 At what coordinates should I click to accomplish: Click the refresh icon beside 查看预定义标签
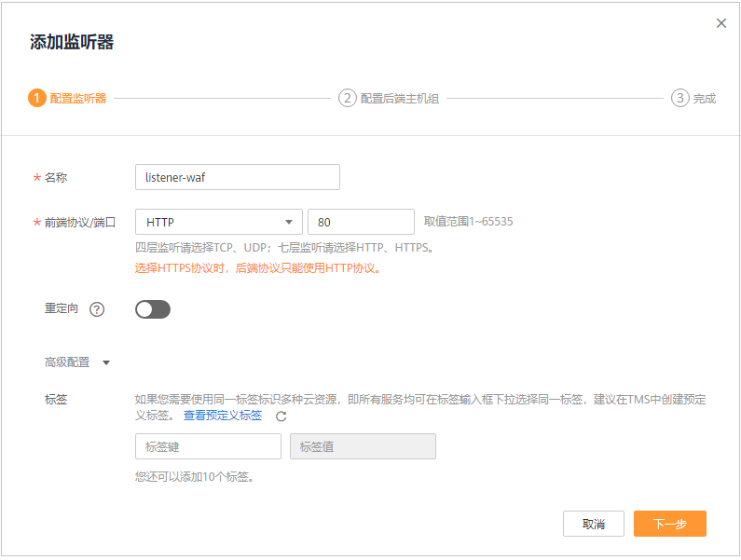(281, 417)
